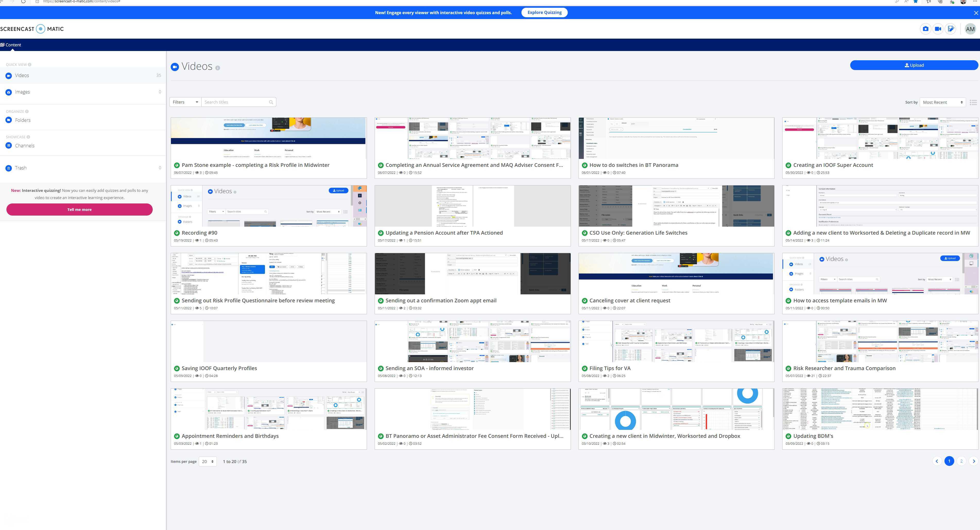The width and height of the screenshot is (980, 530).
Task: Click the Trash sidebar icon
Action: pyautogui.click(x=9, y=168)
